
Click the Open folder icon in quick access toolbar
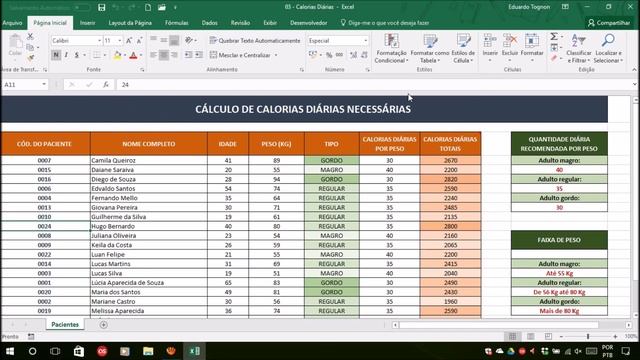(x=162, y=7)
